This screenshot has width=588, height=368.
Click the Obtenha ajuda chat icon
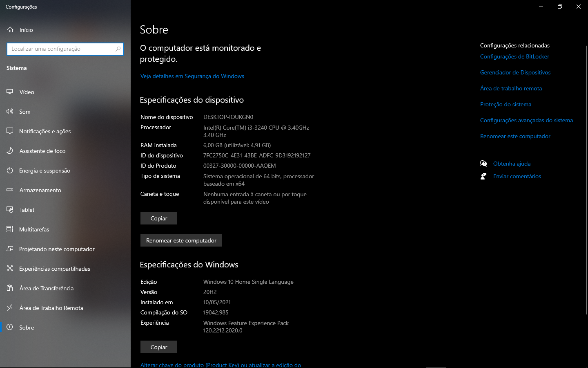pyautogui.click(x=483, y=164)
